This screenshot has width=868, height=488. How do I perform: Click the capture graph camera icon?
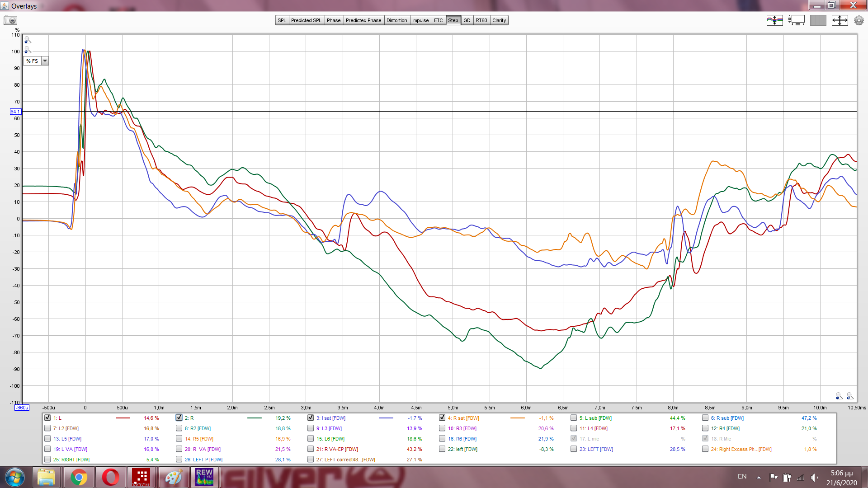coord(10,20)
